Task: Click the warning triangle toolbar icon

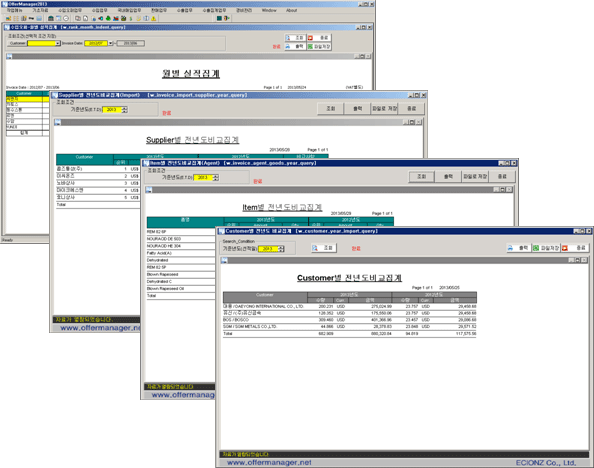Action: [154, 18]
